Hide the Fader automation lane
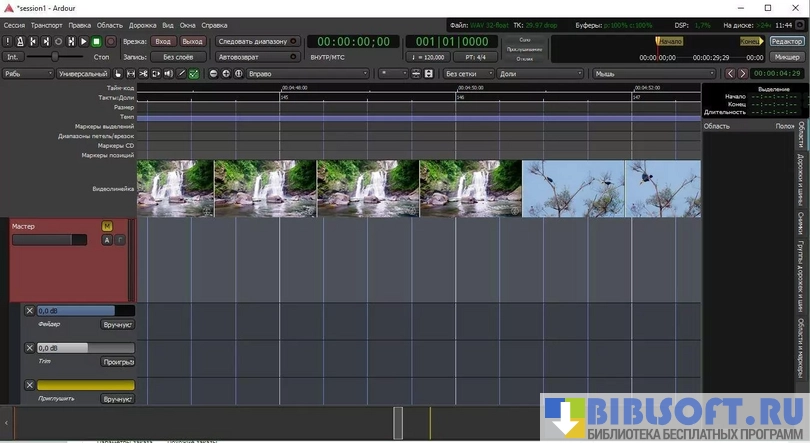The width and height of the screenshot is (810, 443). click(x=29, y=311)
